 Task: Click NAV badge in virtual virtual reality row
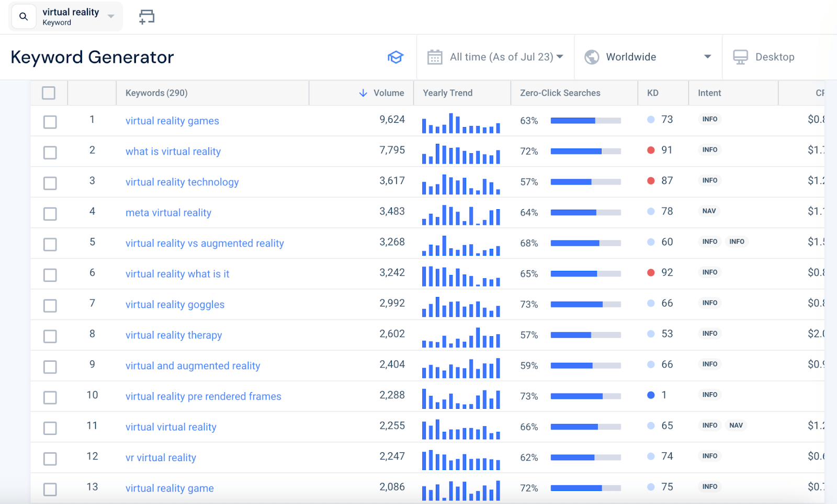[x=736, y=426]
